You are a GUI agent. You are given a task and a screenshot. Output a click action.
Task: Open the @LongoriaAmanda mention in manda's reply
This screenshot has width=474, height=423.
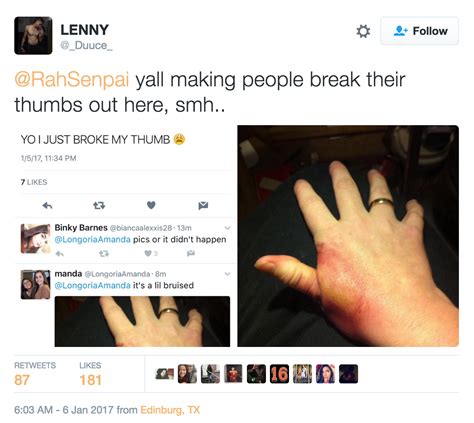coord(92,285)
